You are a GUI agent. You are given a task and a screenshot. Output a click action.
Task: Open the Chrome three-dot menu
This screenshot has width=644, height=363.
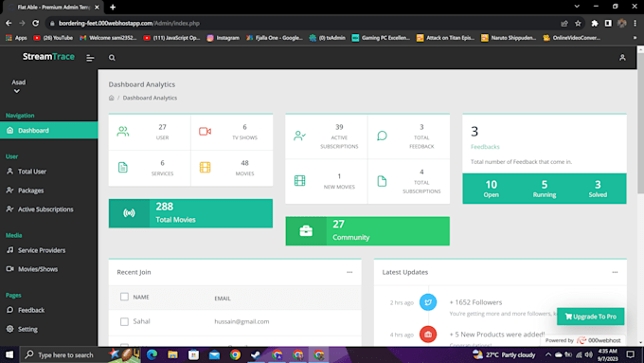(x=635, y=24)
